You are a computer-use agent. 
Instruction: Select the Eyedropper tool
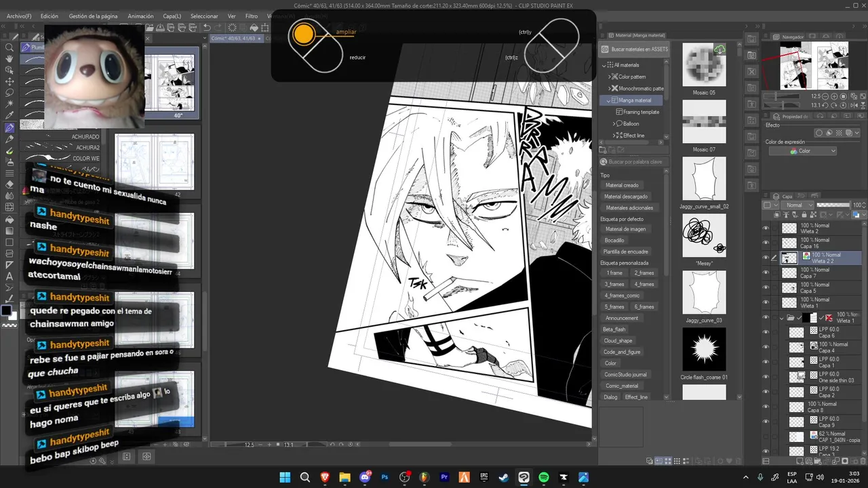[9, 116]
